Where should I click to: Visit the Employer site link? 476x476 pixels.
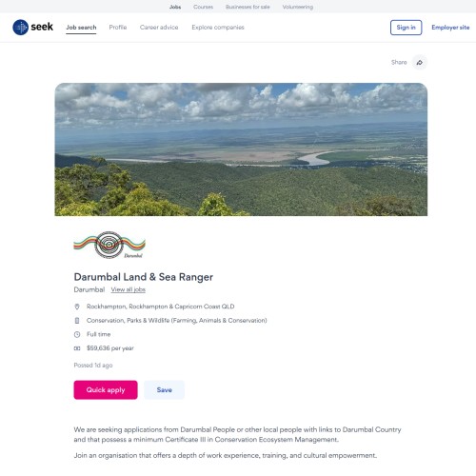pos(450,28)
